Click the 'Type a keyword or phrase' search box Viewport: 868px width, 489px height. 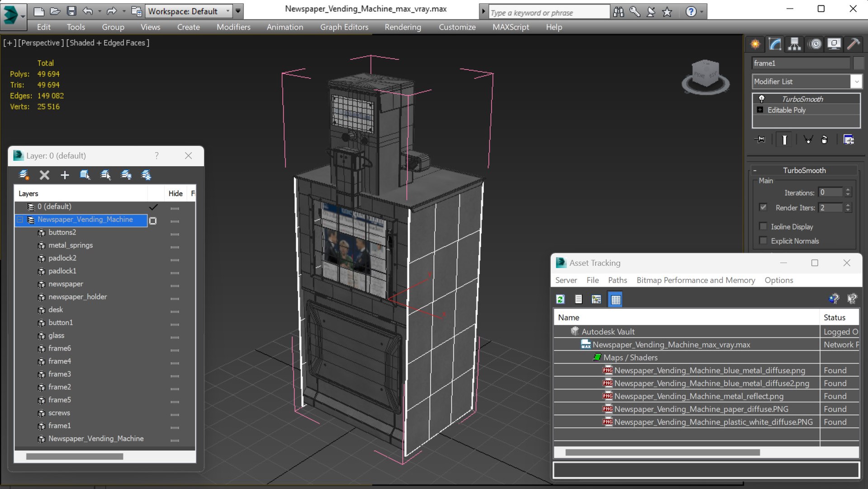point(549,12)
